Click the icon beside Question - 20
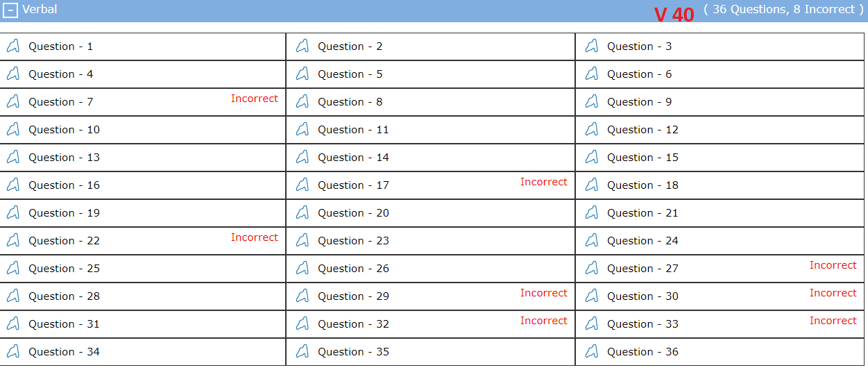 302,213
